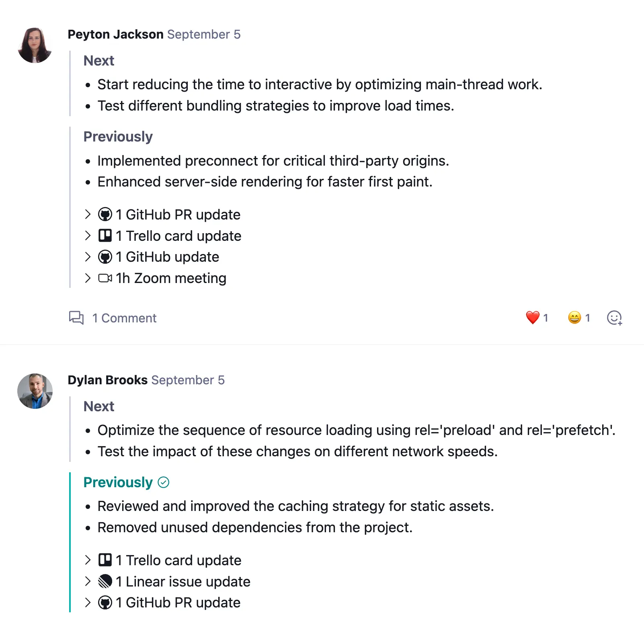Viewport: 644px width, 644px height.
Task: Expand Peyton's Trello card update chevron
Action: 88,236
